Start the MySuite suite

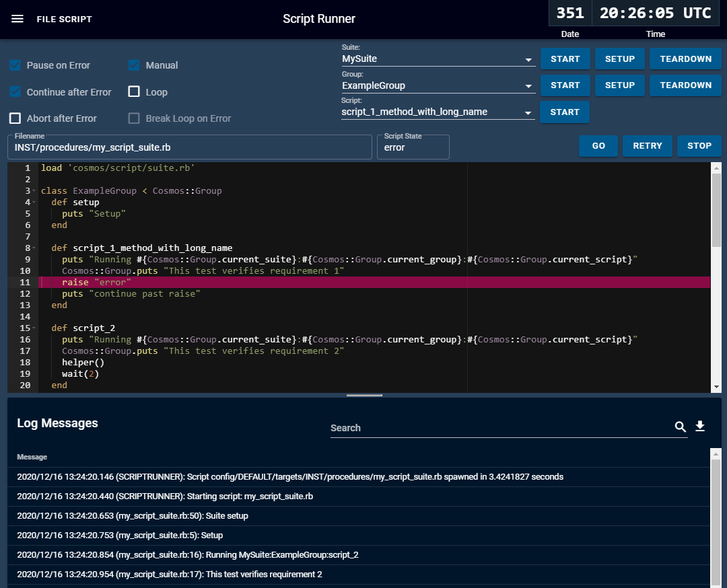coord(565,59)
